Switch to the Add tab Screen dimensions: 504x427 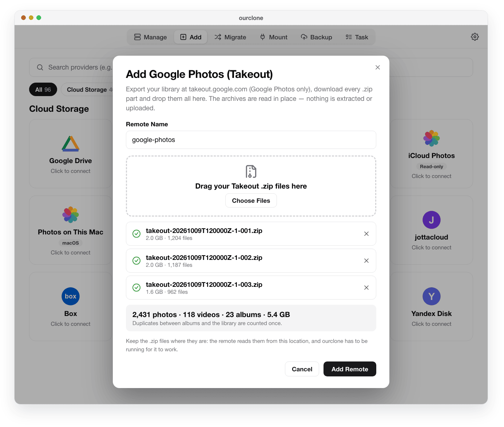pos(191,37)
